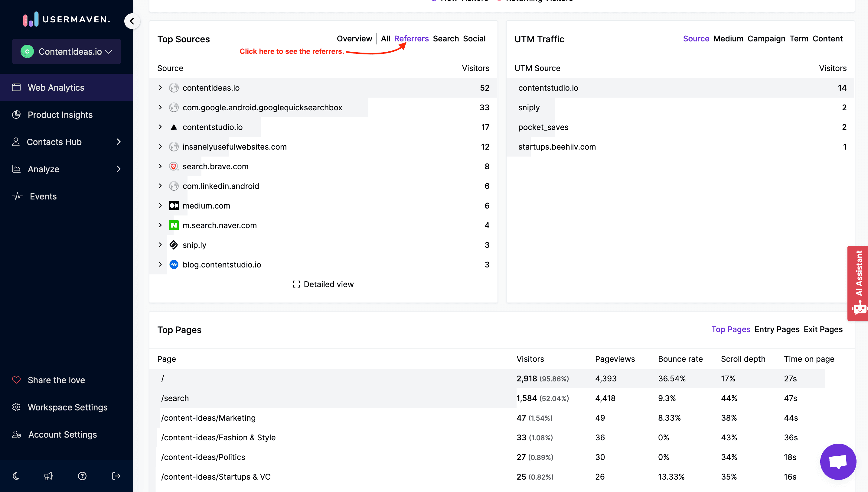Open the Entry Pages tab

click(x=777, y=329)
